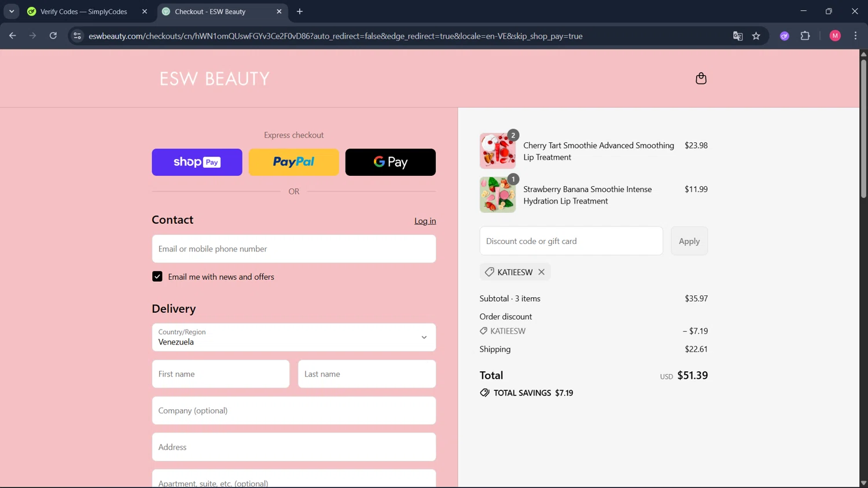Reload the checkout page
This screenshot has height=488, width=868.
tap(53, 36)
